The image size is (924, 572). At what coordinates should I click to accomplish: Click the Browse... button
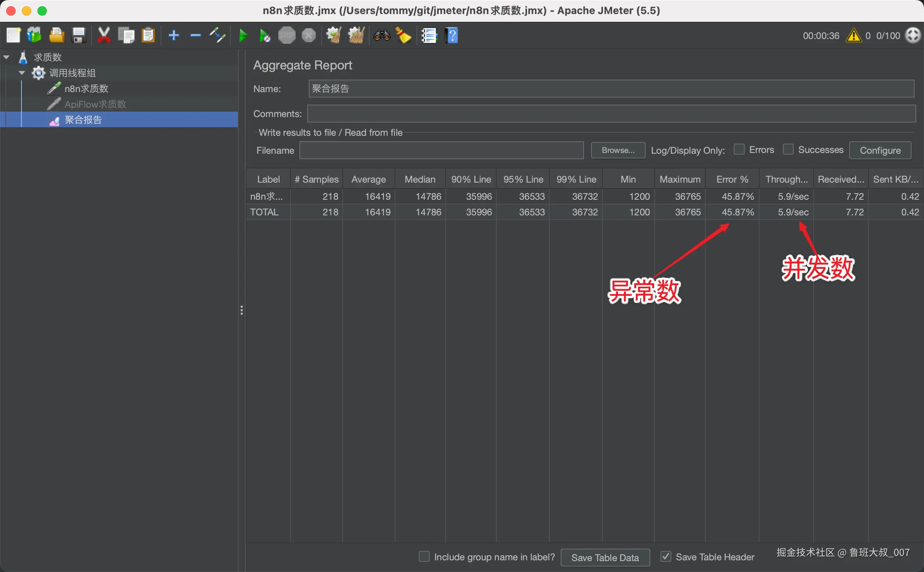[618, 150]
